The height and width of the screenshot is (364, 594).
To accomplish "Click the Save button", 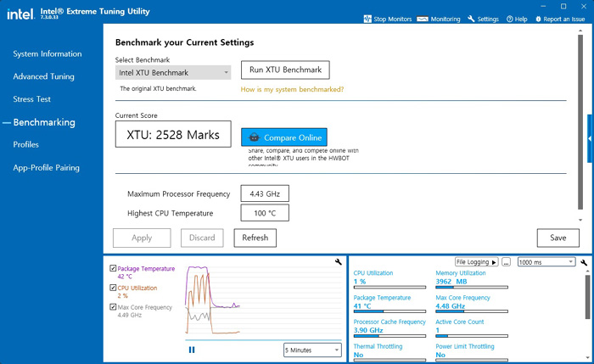I will tap(558, 238).
